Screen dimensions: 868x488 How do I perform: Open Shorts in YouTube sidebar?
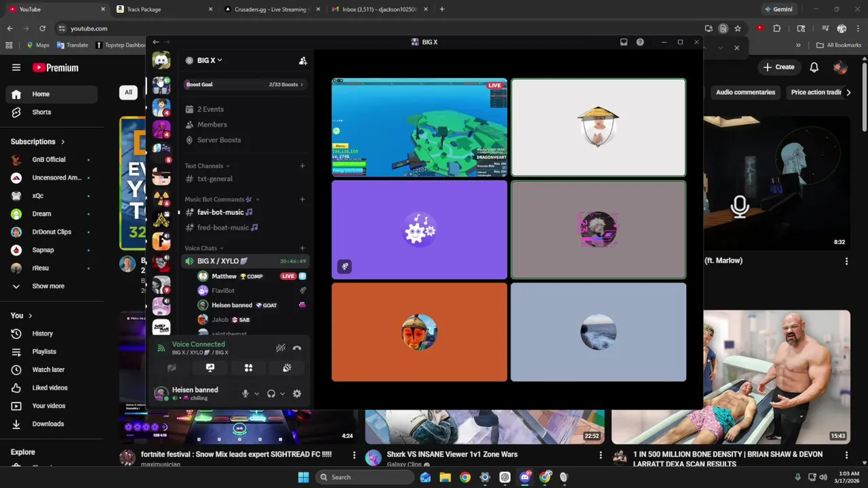point(52,113)
